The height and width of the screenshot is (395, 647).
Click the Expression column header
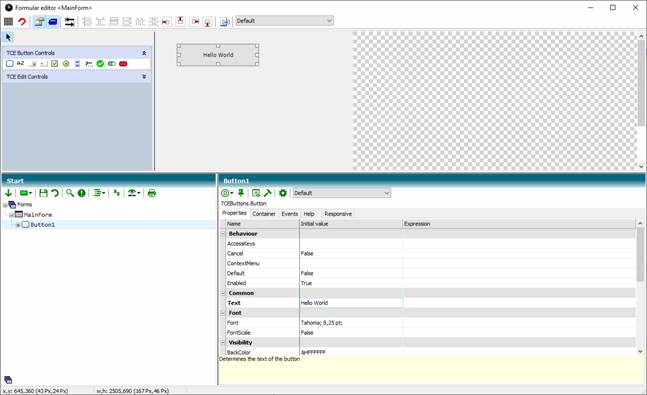pos(519,224)
